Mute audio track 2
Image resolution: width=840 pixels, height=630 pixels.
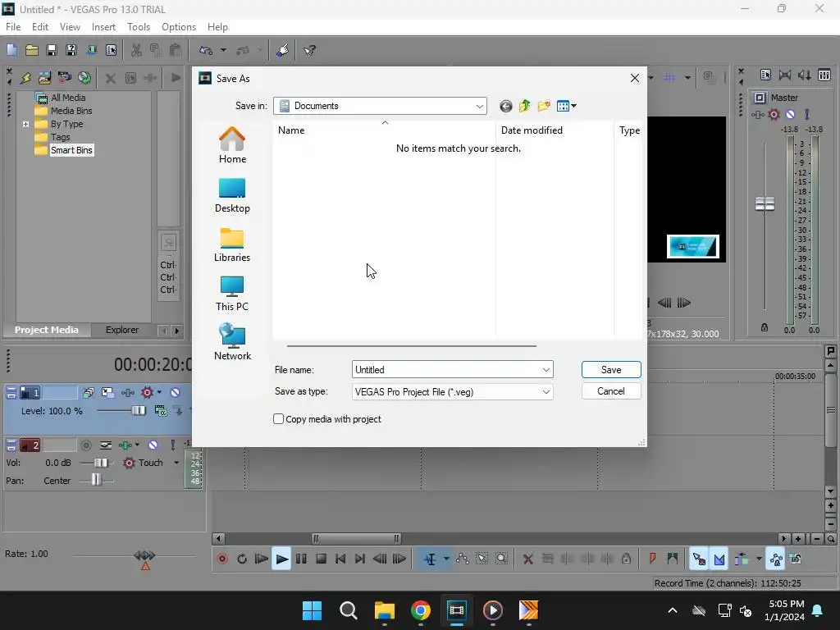tap(153, 445)
